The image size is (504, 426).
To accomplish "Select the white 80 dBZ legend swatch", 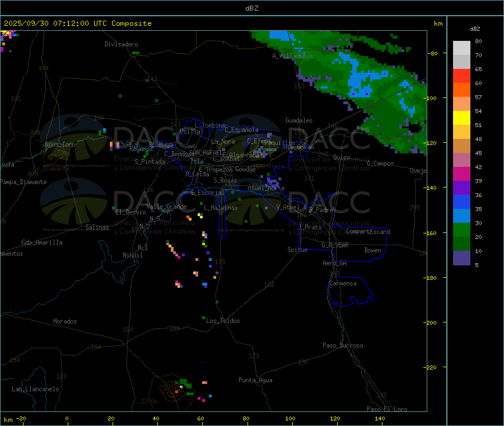I will (x=461, y=48).
